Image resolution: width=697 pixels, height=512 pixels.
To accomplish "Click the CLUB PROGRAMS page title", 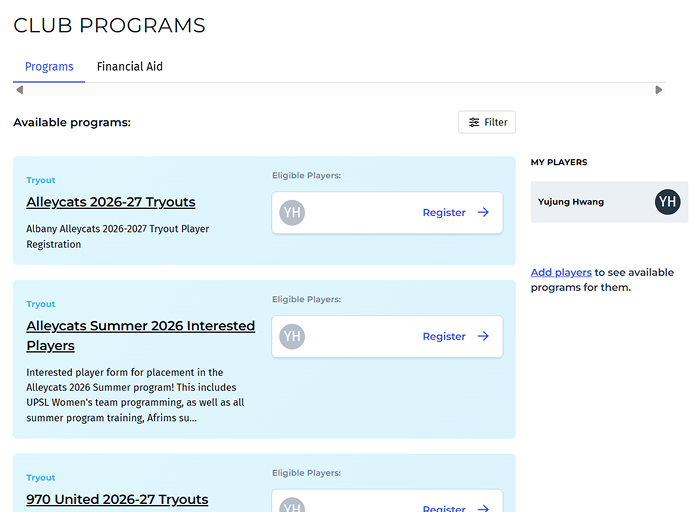I will click(x=109, y=25).
